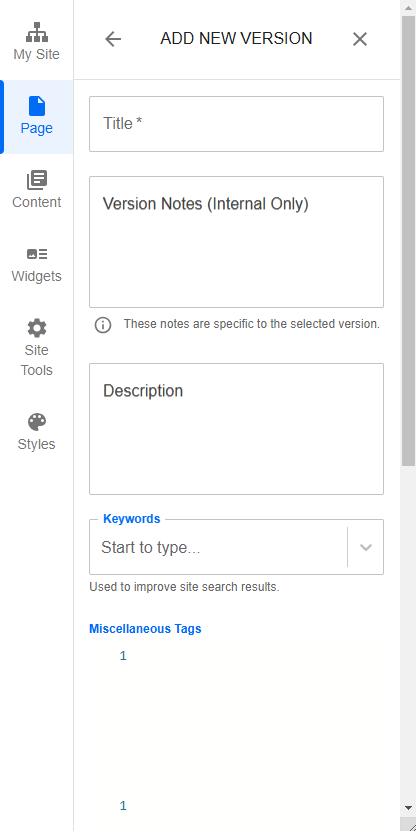The image size is (416, 831).
Task: Click the Miscellaneous Tags label
Action: (145, 629)
